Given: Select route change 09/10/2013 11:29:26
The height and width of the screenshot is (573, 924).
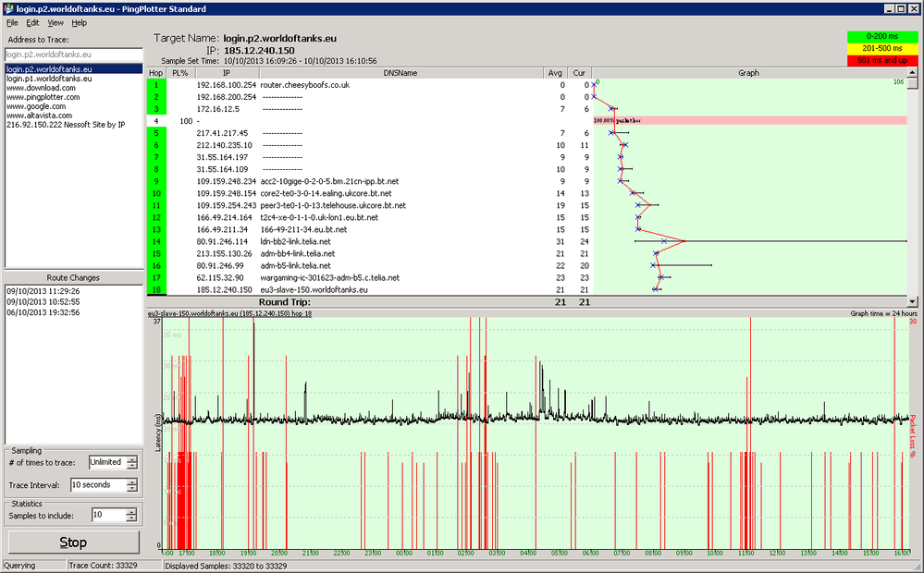Looking at the screenshot, I should [x=43, y=291].
